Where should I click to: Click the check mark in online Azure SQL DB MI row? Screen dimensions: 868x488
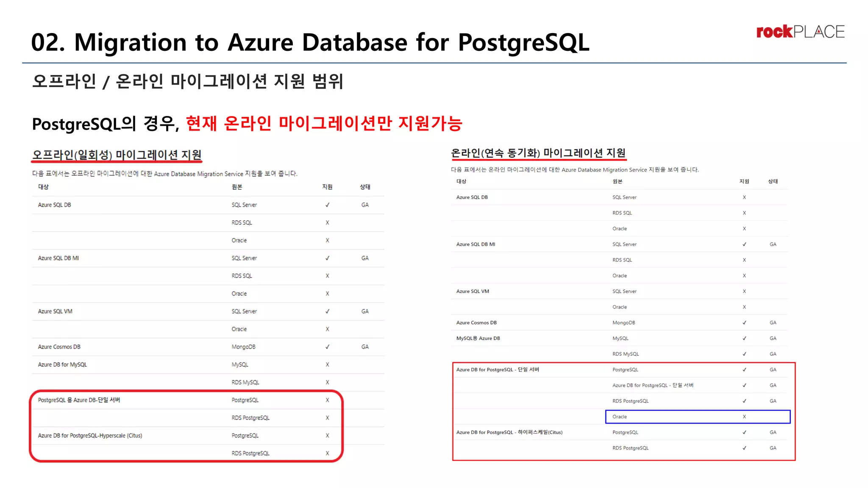(744, 244)
